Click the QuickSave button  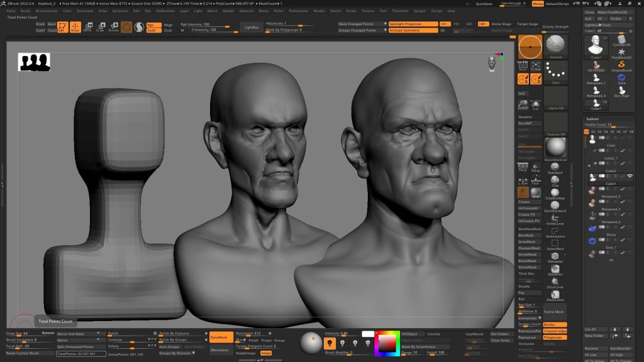[484, 4]
